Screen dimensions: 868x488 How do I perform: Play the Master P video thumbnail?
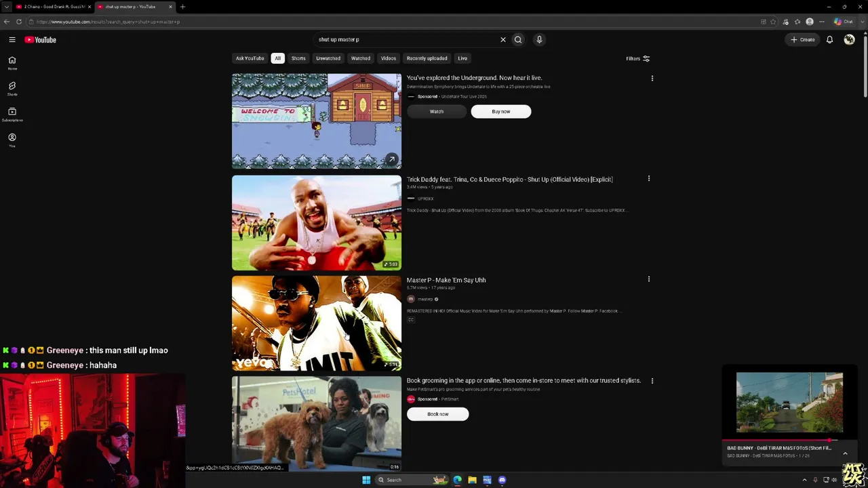317,323
